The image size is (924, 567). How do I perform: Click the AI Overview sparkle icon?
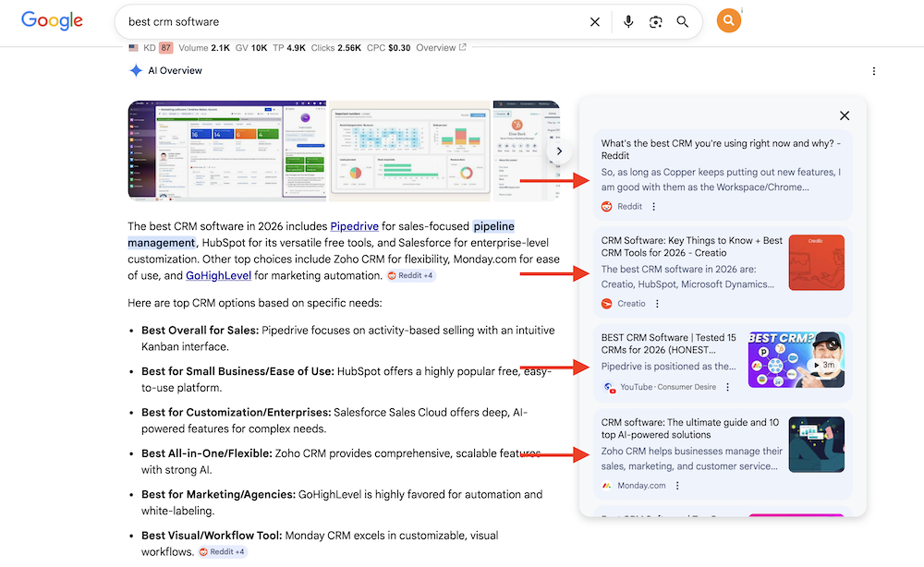click(x=136, y=71)
